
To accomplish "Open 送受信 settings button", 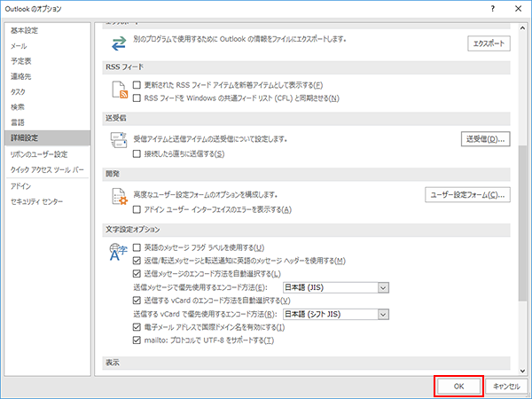I will coord(486,139).
